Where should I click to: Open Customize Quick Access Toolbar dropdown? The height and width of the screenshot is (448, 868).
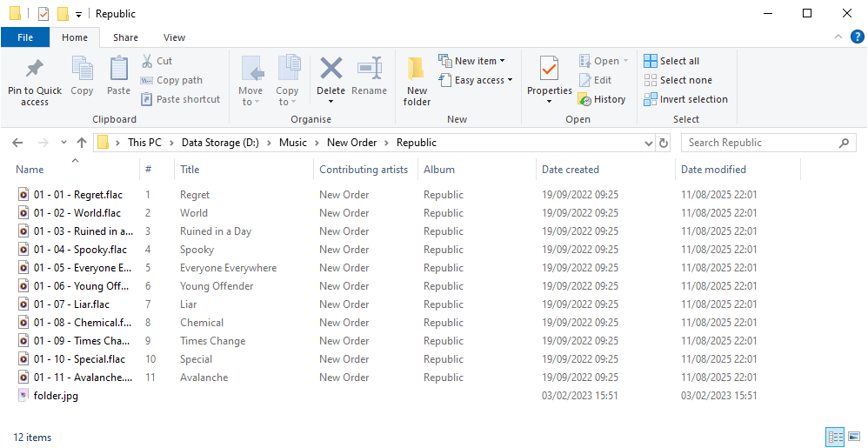point(78,15)
